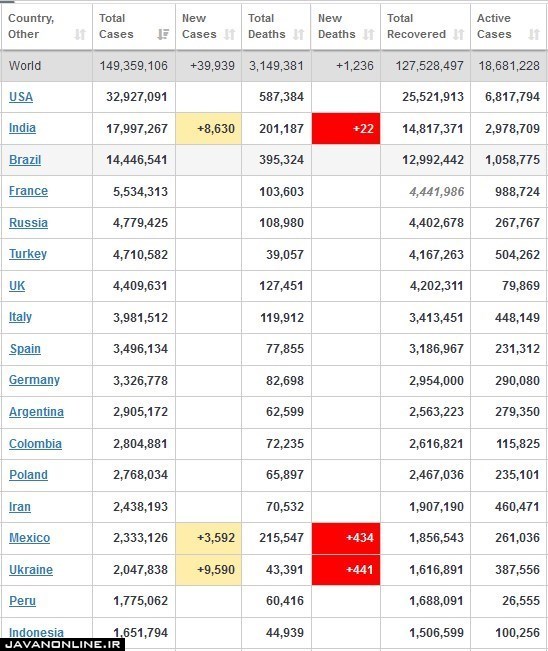The width and height of the screenshot is (548, 651).
Task: Sort by the New Cases column icon
Action: (x=230, y=34)
